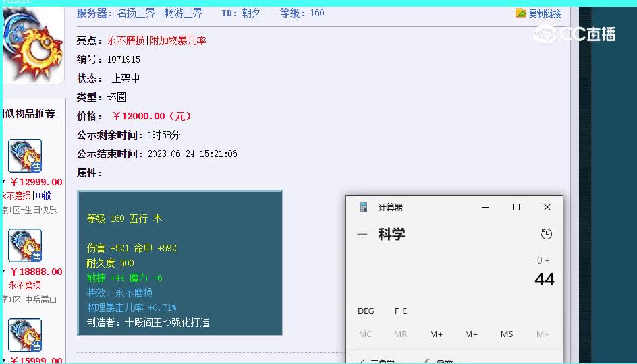
Task: Close the calculator window
Action: coord(547,207)
